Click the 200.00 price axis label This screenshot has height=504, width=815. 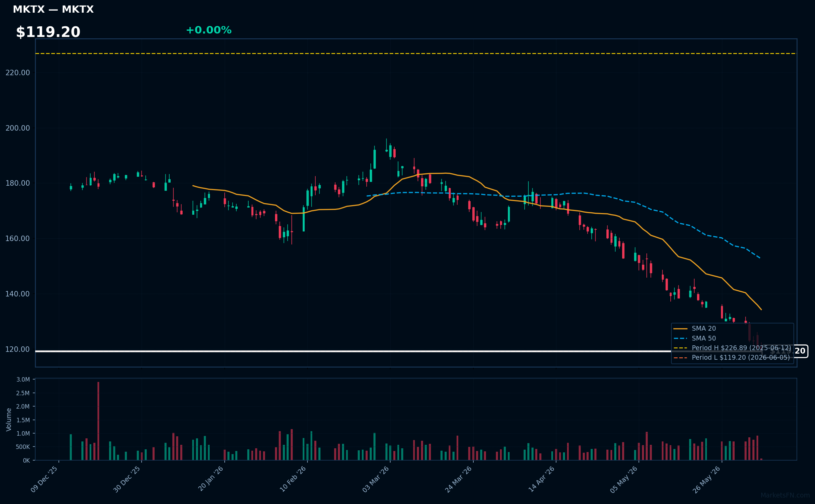[x=18, y=128]
